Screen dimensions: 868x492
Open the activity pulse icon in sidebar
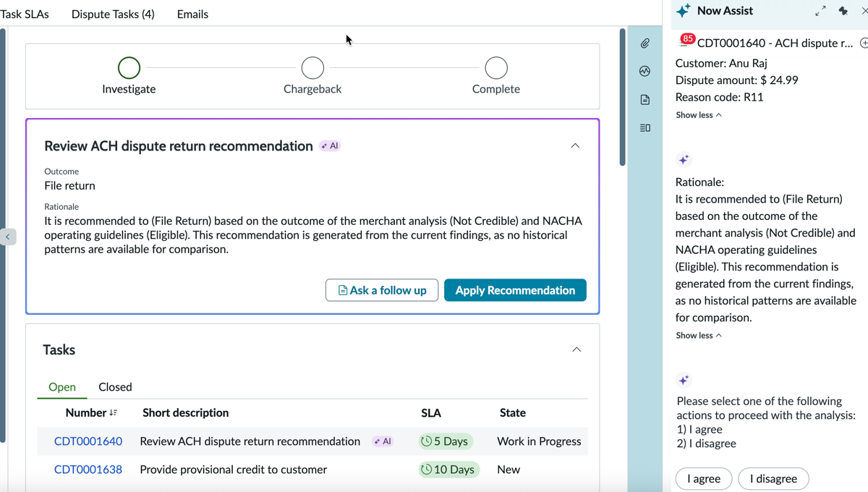coord(644,71)
